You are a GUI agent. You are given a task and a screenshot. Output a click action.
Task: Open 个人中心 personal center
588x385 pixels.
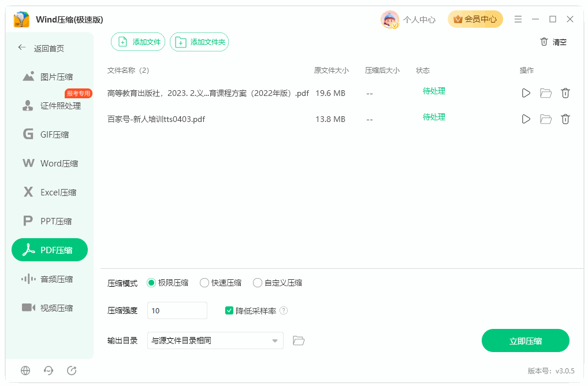click(x=419, y=20)
